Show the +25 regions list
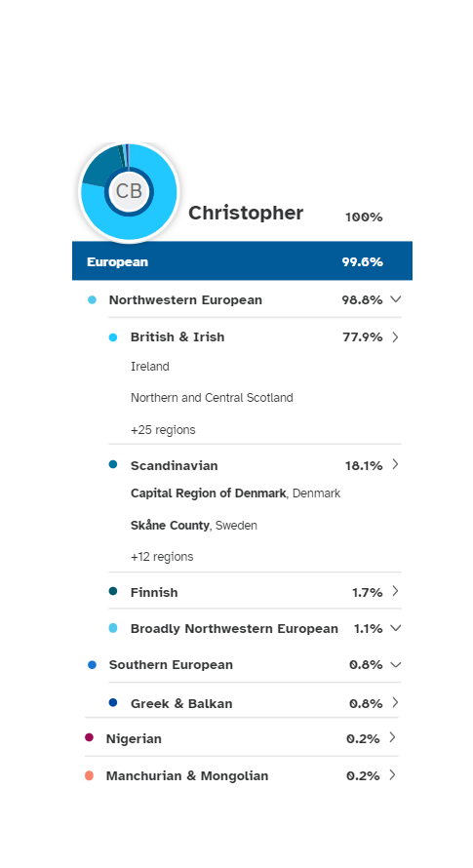The image size is (473, 868). (163, 429)
